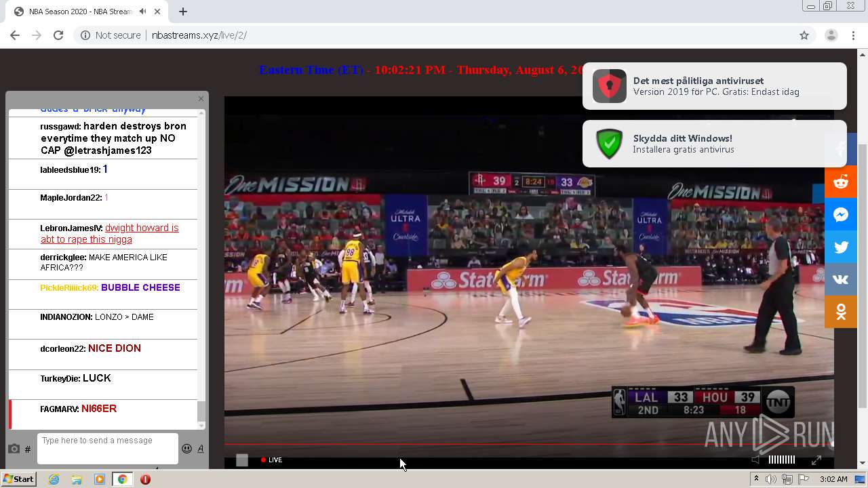Click the username dcorleon22 in chat

pos(62,349)
